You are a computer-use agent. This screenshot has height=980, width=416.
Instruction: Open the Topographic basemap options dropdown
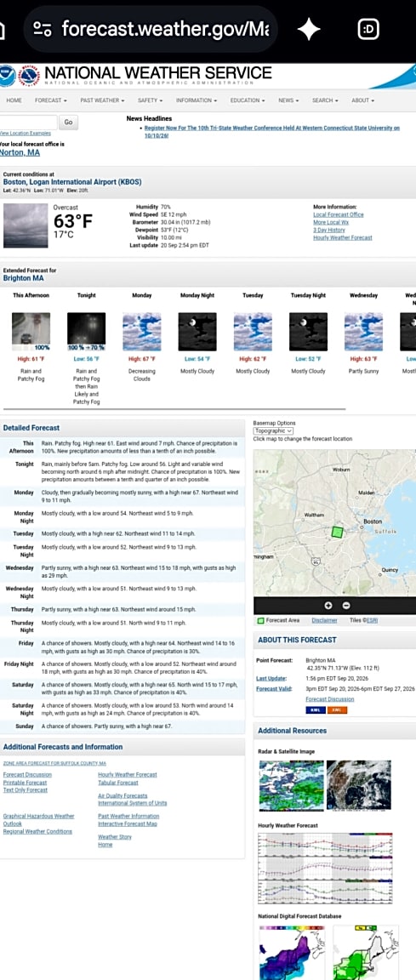click(x=274, y=430)
